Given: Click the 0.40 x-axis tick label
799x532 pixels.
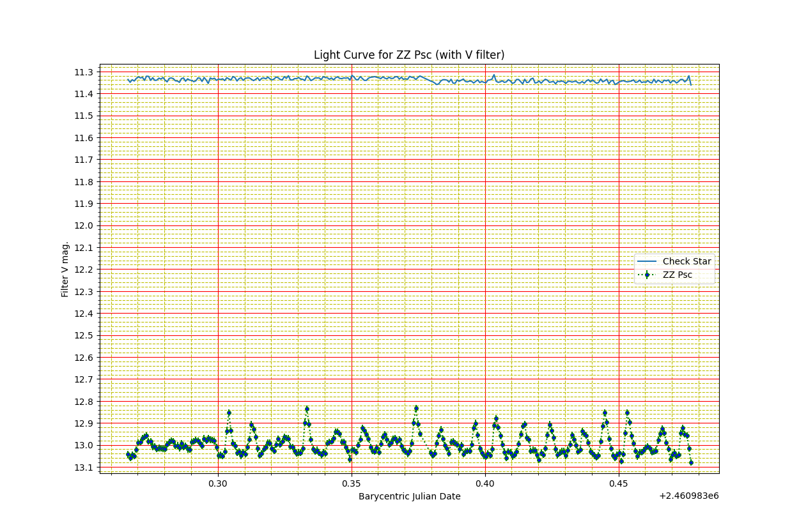Looking at the screenshot, I should pos(485,483).
